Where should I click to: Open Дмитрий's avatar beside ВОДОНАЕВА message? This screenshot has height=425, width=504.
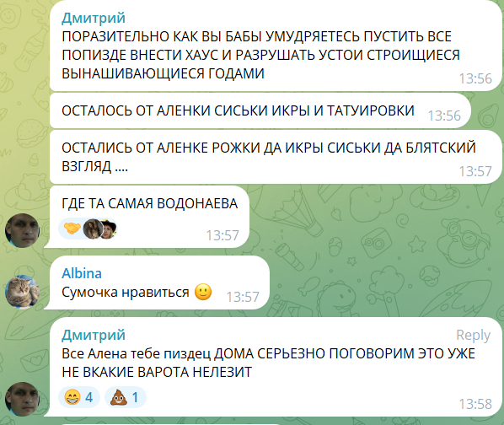[x=22, y=230]
